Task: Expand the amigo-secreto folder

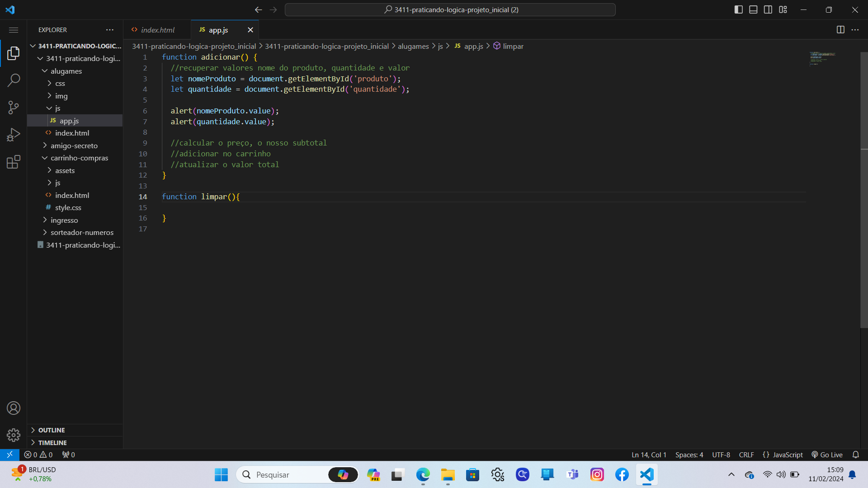Action: (75, 145)
